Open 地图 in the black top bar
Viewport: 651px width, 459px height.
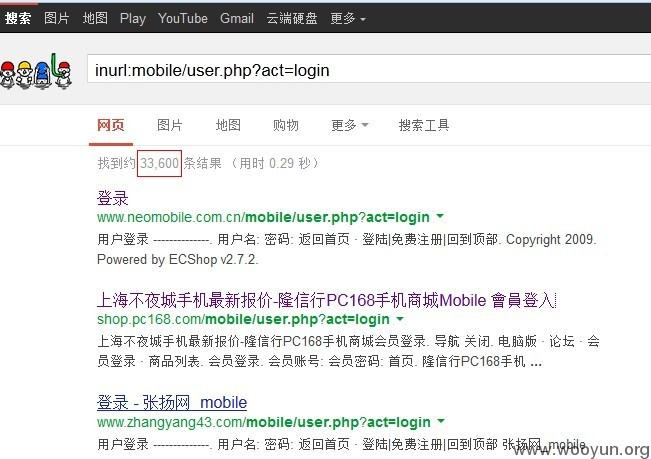[x=95, y=18]
